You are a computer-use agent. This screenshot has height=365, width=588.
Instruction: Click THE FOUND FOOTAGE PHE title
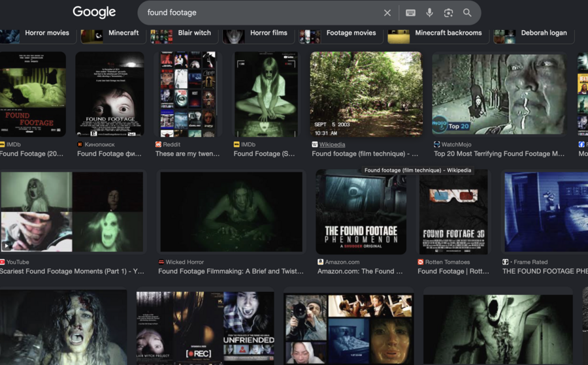(x=546, y=272)
